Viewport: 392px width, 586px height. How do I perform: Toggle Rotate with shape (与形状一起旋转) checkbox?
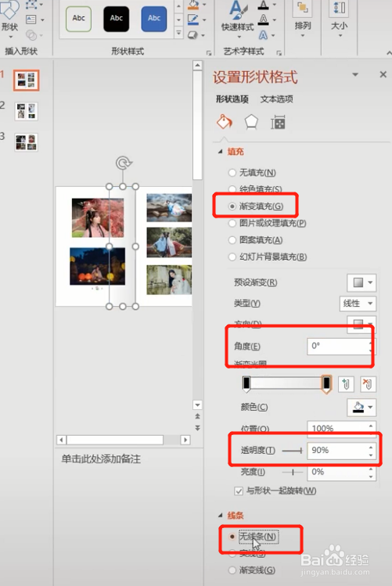pos(238,491)
